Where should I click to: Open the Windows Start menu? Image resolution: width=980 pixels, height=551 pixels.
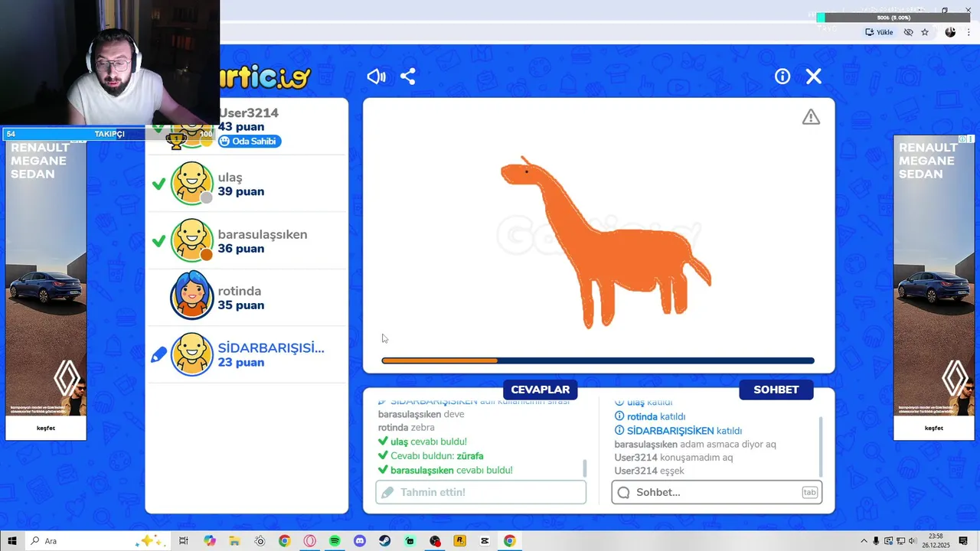tap(12, 541)
